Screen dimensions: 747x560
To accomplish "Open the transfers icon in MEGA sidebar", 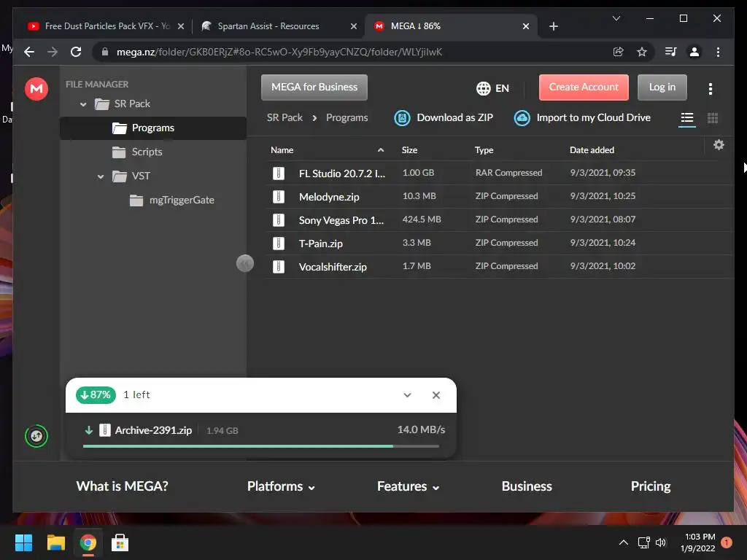I will [x=36, y=436].
